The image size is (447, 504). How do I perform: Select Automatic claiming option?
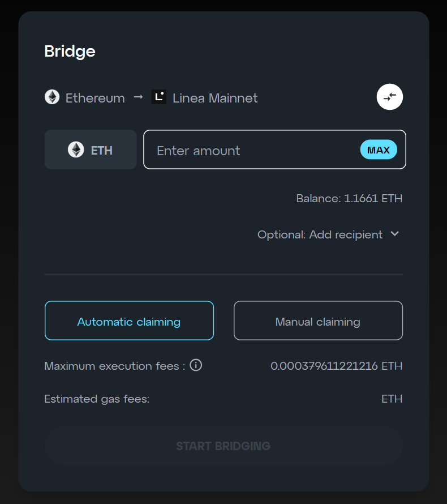pos(129,321)
